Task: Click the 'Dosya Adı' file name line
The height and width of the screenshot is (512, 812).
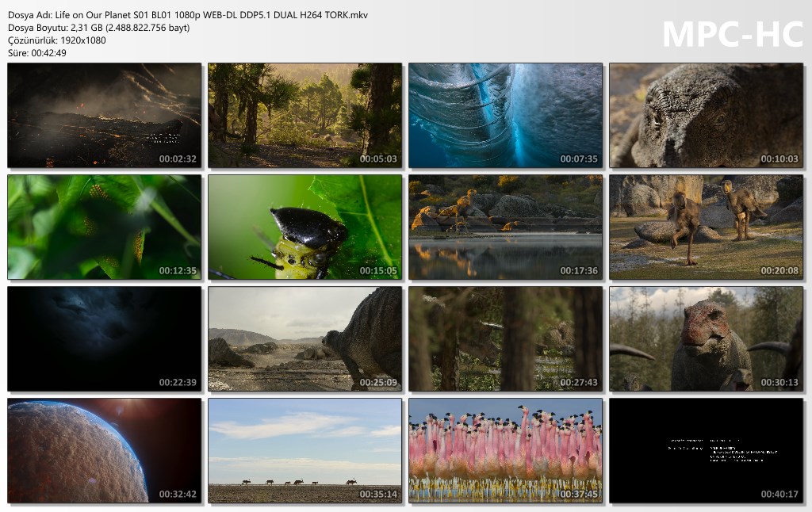Action: pyautogui.click(x=188, y=15)
